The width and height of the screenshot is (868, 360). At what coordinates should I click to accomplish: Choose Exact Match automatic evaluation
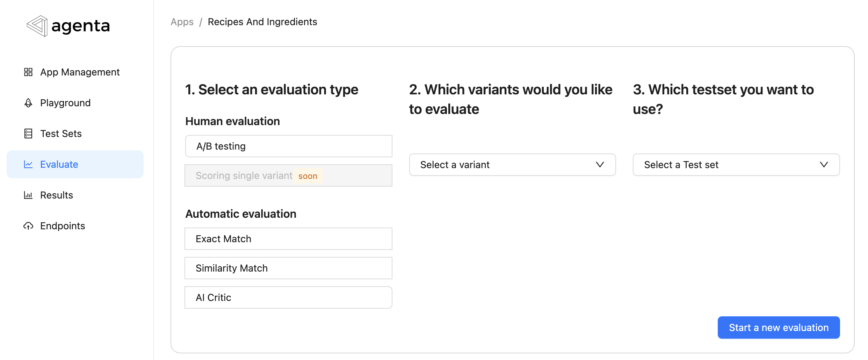point(288,238)
